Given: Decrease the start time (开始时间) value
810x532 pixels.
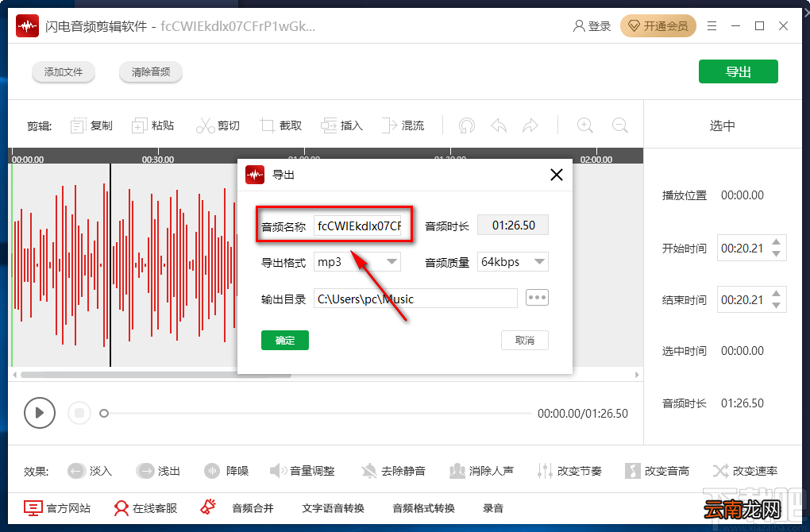Looking at the screenshot, I should pos(776,253).
